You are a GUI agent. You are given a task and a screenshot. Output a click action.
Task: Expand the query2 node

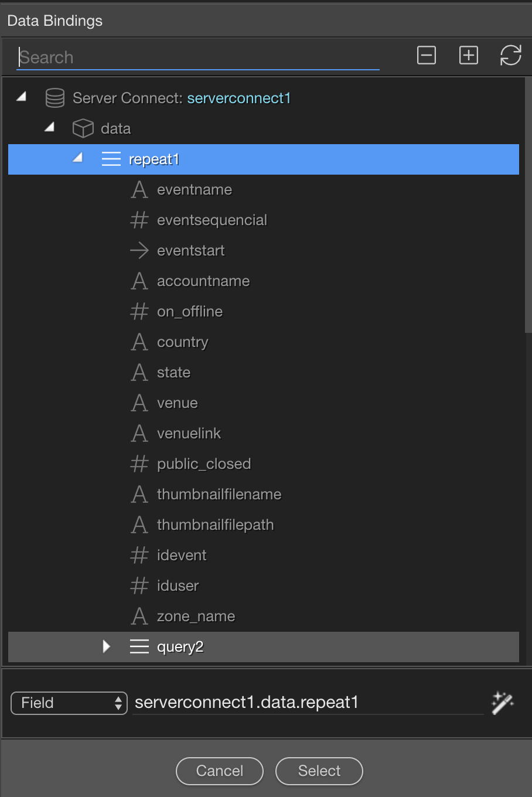[106, 646]
